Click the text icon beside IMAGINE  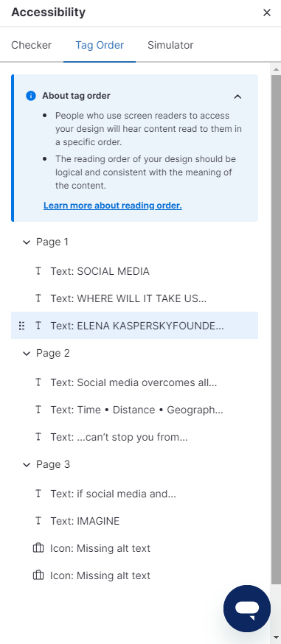pos(38,521)
